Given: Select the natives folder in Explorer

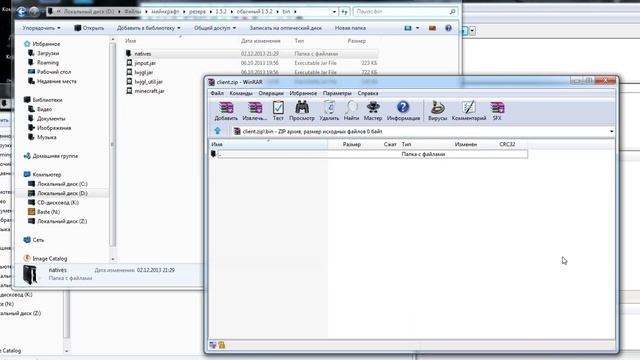Looking at the screenshot, I should pyautogui.click(x=143, y=53).
